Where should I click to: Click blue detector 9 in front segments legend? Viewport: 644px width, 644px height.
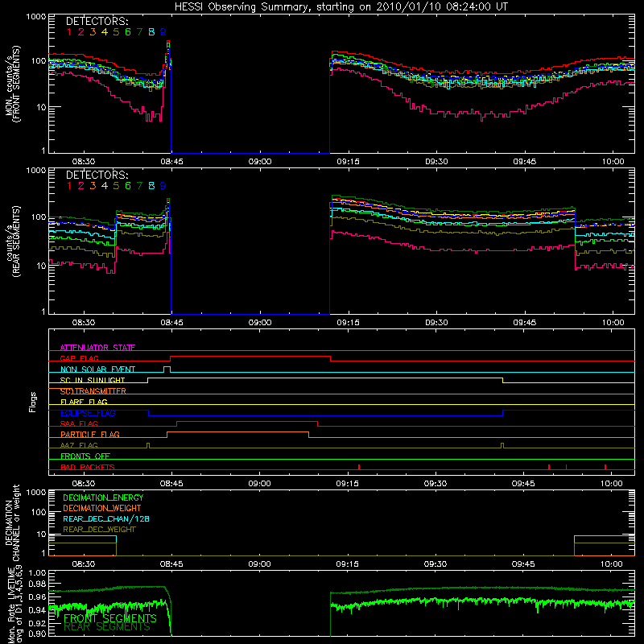coord(163,32)
